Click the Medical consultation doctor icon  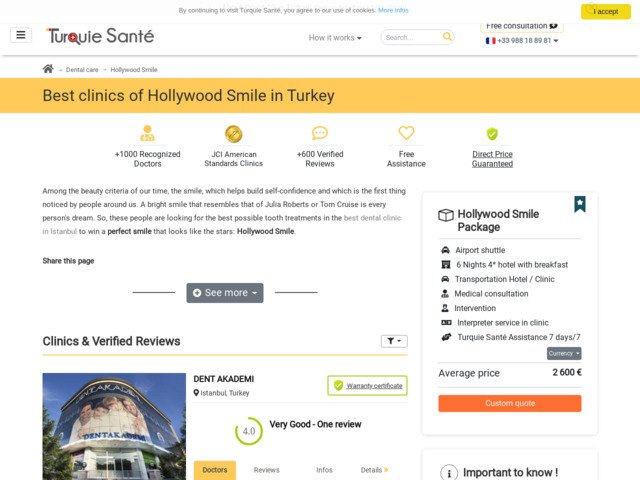click(445, 293)
